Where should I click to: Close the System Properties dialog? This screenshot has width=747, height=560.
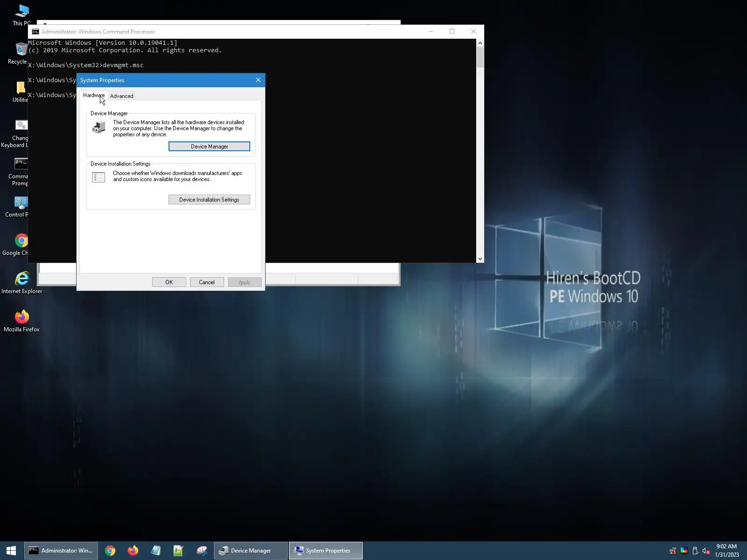[258, 80]
